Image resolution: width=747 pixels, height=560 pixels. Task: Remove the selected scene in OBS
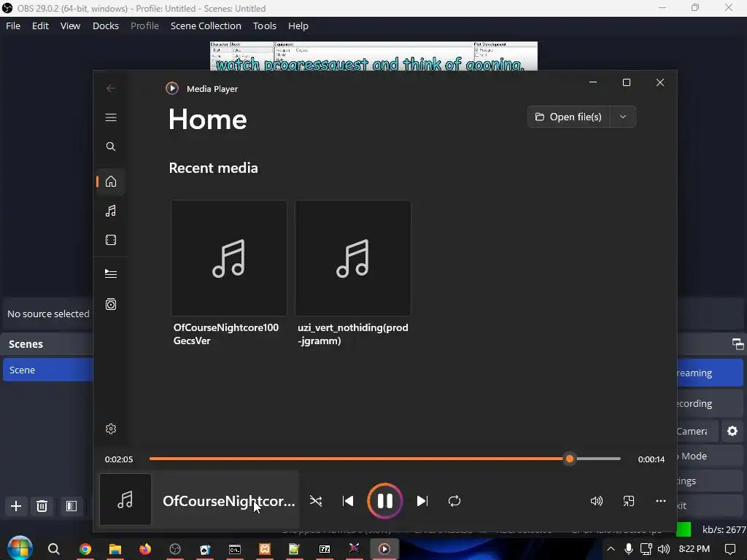coord(42,506)
